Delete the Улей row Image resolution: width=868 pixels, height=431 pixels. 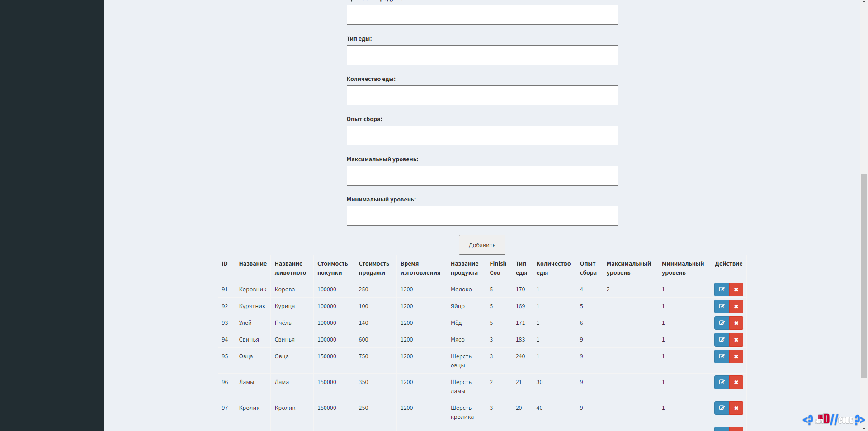click(736, 323)
